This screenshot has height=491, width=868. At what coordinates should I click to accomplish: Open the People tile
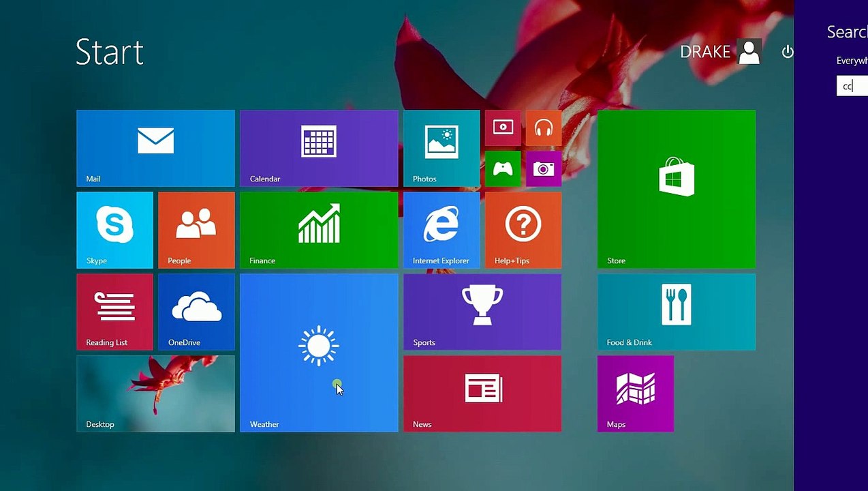pos(196,230)
